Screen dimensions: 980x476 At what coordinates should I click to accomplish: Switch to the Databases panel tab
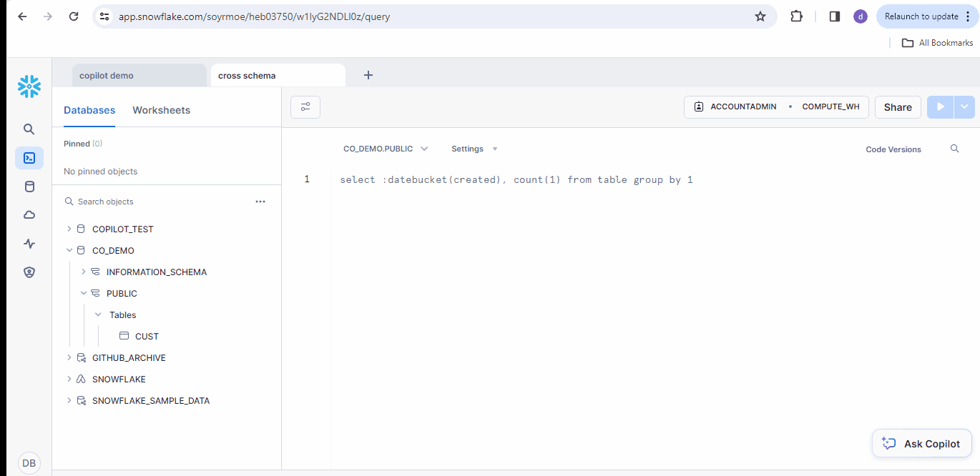(89, 110)
